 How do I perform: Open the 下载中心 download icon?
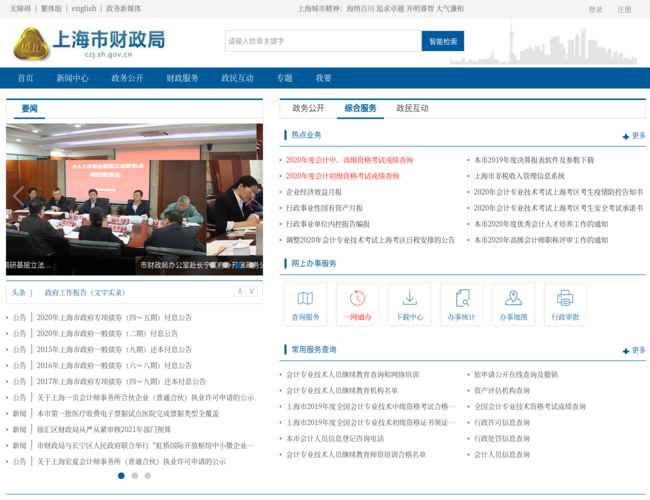click(x=410, y=298)
